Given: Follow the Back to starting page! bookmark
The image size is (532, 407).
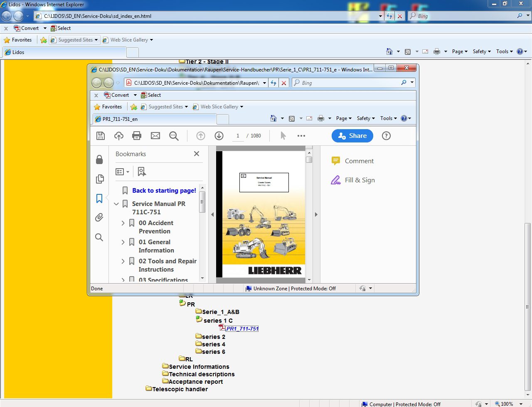Looking at the screenshot, I should (x=164, y=191).
